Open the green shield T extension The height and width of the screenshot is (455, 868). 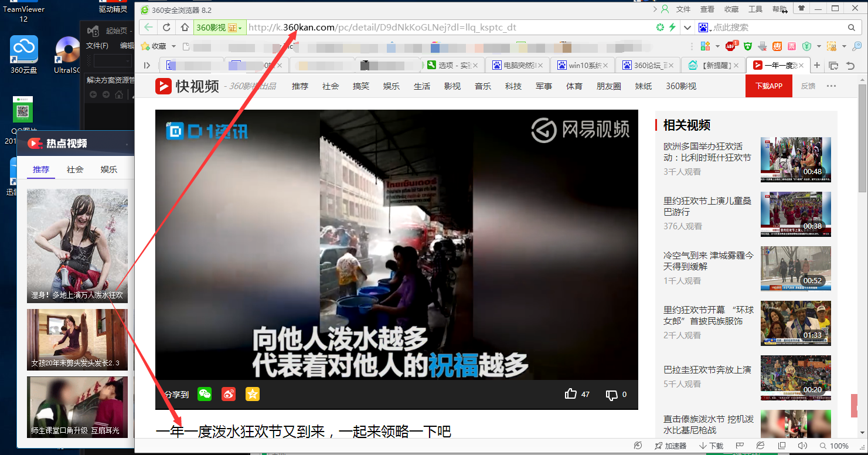(747, 46)
